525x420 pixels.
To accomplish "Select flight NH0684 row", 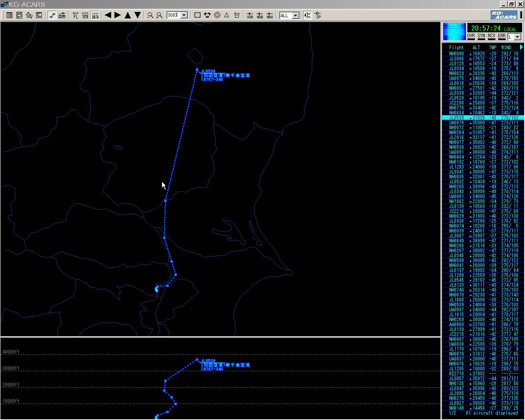I will pyautogui.click(x=483, y=113).
